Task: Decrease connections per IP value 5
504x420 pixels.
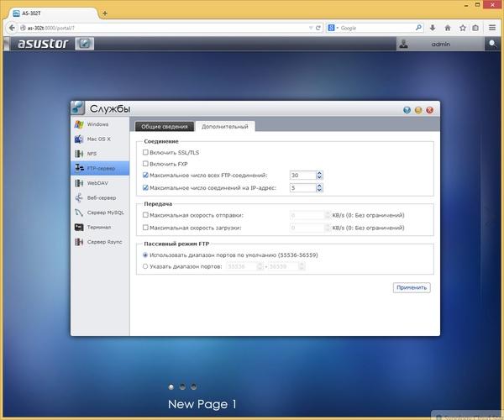Action: coord(319,190)
